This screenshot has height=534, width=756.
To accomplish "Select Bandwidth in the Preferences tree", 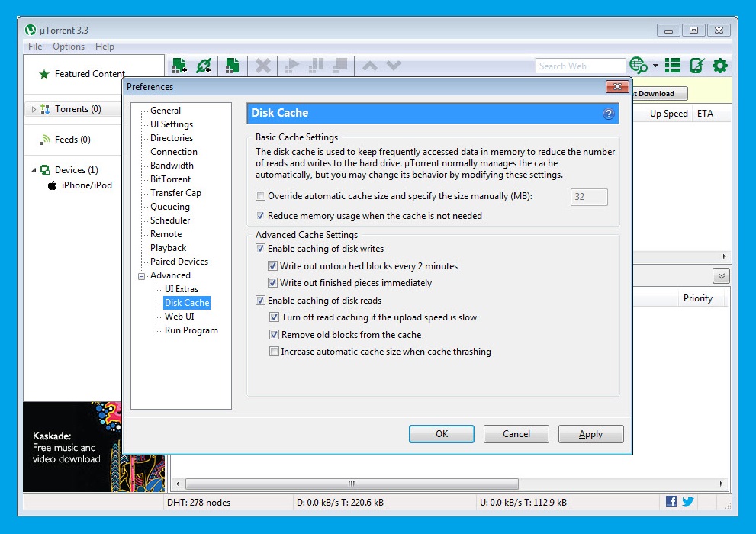I will pyautogui.click(x=172, y=166).
